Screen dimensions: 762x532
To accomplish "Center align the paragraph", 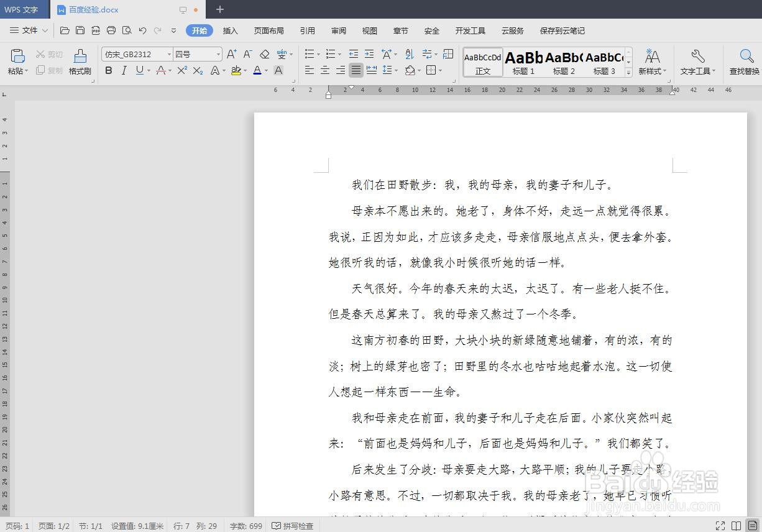I will 324,71.
